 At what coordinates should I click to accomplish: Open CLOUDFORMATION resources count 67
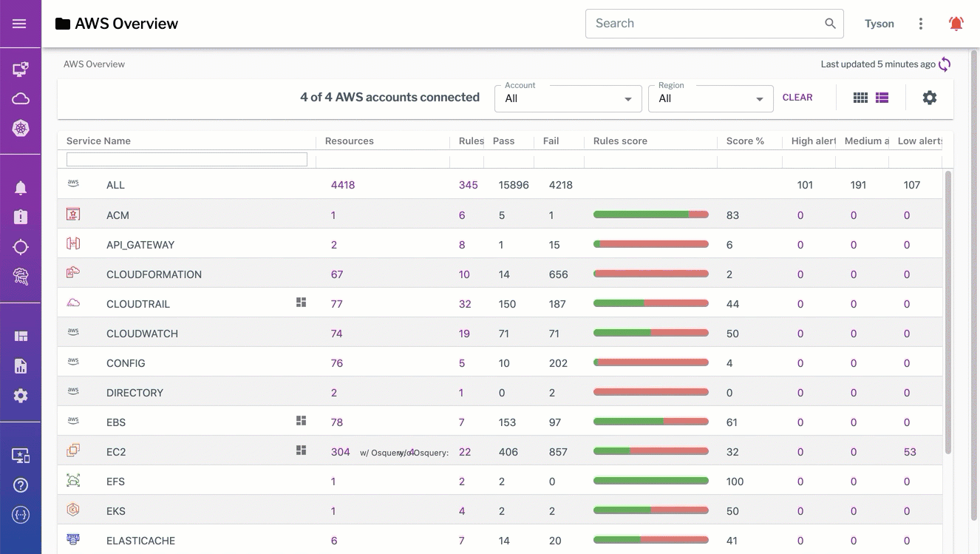pos(337,274)
